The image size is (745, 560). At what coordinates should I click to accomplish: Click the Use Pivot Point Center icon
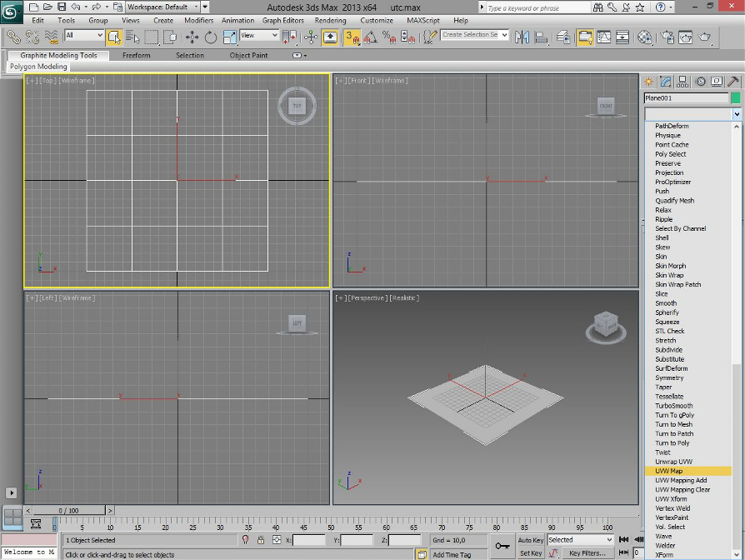pyautogui.click(x=289, y=37)
